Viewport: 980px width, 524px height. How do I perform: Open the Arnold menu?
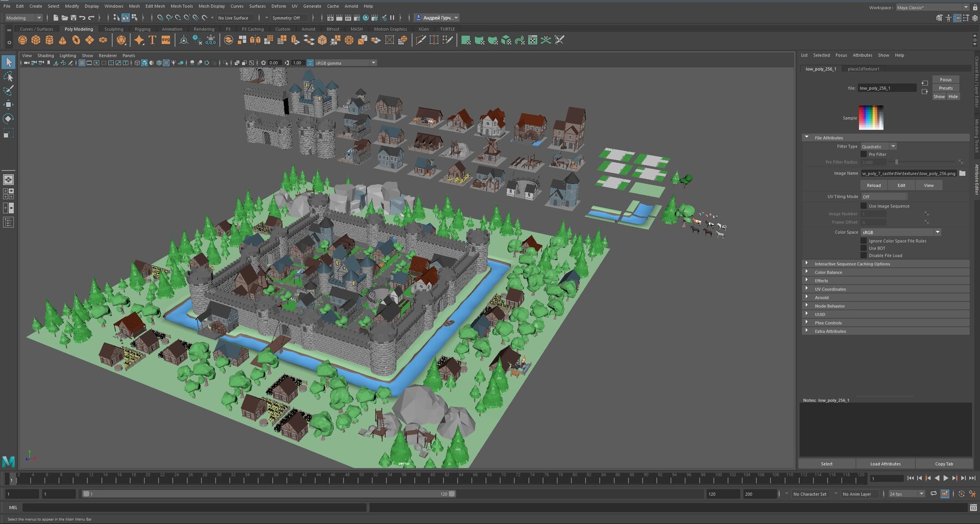pos(352,6)
